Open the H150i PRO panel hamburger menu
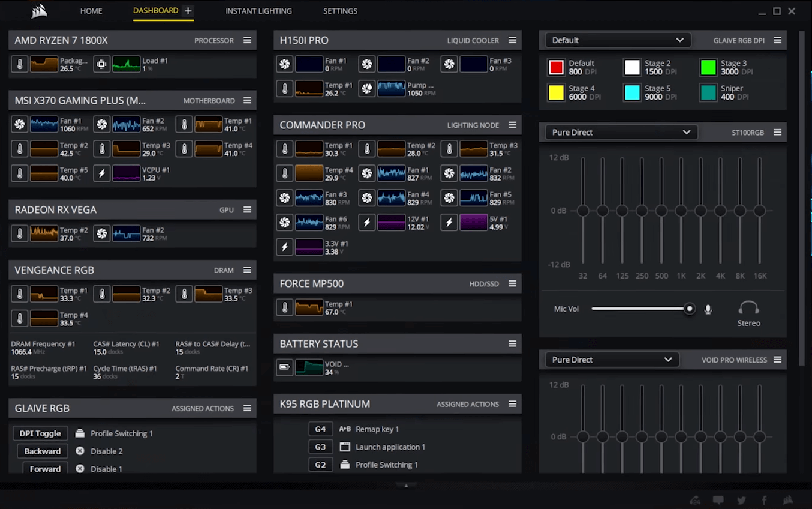This screenshot has height=509, width=812. click(x=512, y=40)
